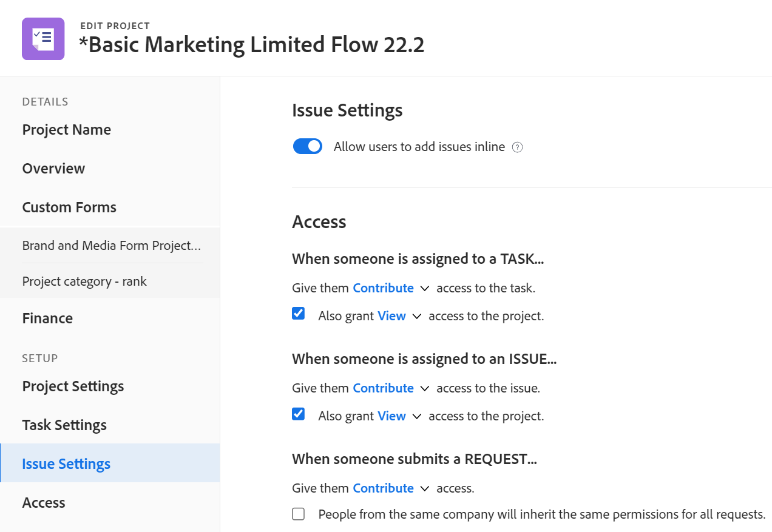This screenshot has width=772, height=532.
Task: Uncheck project View access under ISSUE section
Action: [x=298, y=414]
